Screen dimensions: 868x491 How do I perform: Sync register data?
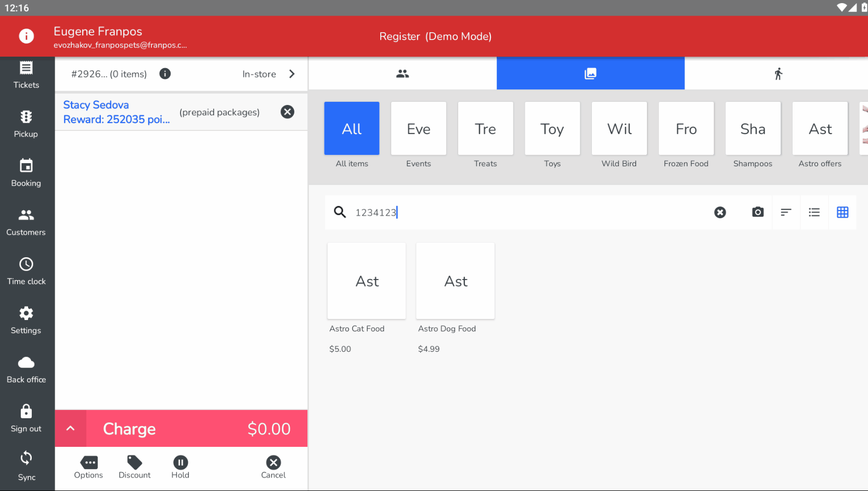point(27,467)
